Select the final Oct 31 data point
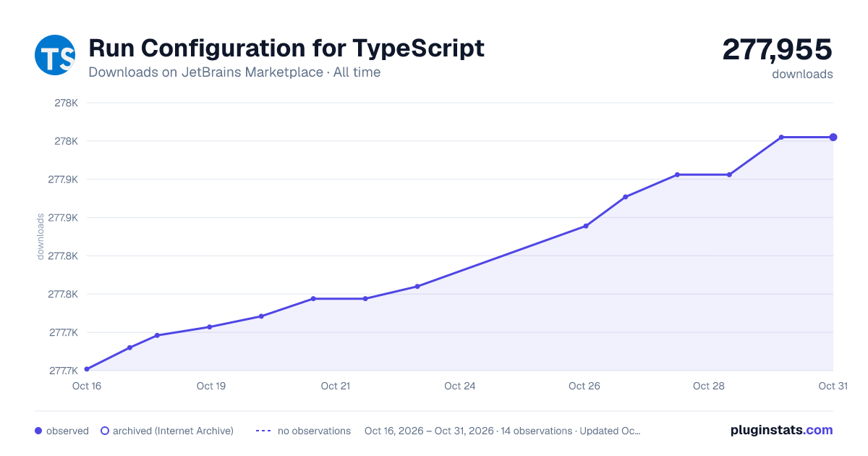The width and height of the screenshot is (868, 456). tap(833, 137)
